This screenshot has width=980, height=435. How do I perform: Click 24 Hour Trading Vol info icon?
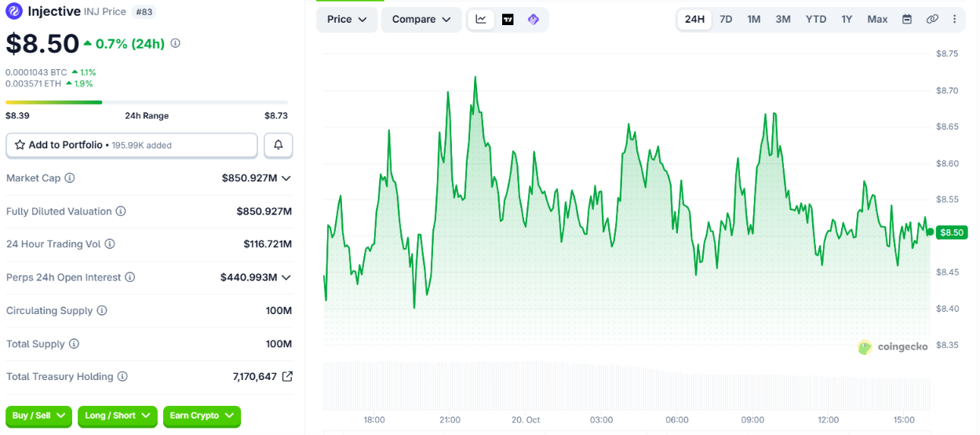point(110,244)
